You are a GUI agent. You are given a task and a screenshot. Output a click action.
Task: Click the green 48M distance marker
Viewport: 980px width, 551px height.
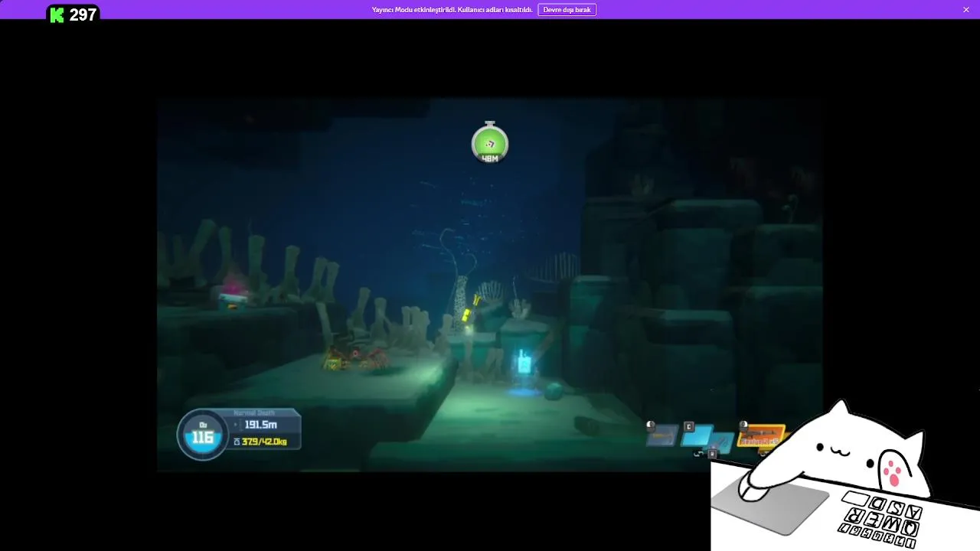[490, 143]
